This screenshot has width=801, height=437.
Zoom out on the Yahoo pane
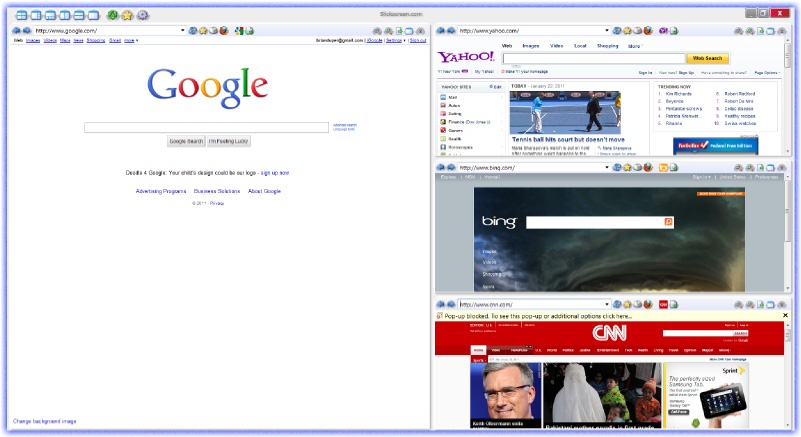(739, 31)
